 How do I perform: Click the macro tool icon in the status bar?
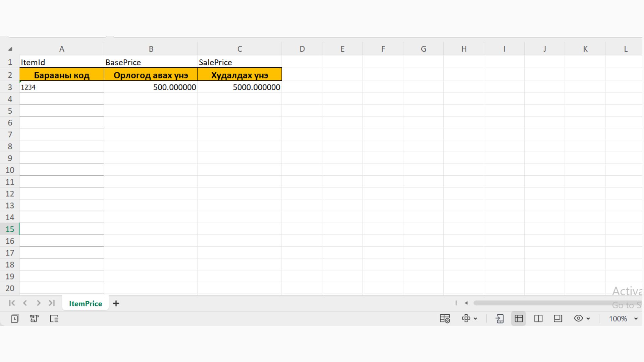click(34, 319)
